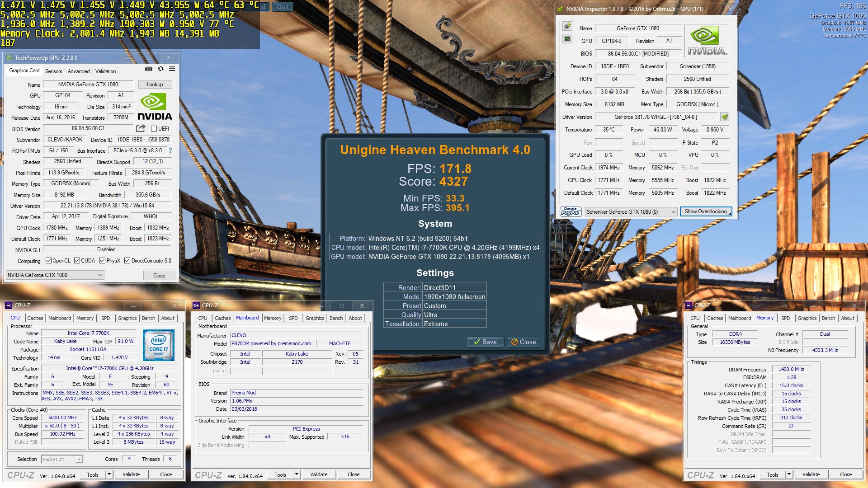Screen dimensions: 868x488
Task: Click the Heaven score value '4327'
Action: click(x=453, y=182)
